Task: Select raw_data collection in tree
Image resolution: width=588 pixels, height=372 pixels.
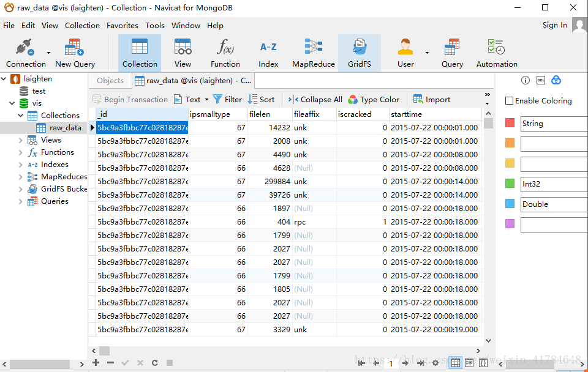Action: tap(58, 128)
